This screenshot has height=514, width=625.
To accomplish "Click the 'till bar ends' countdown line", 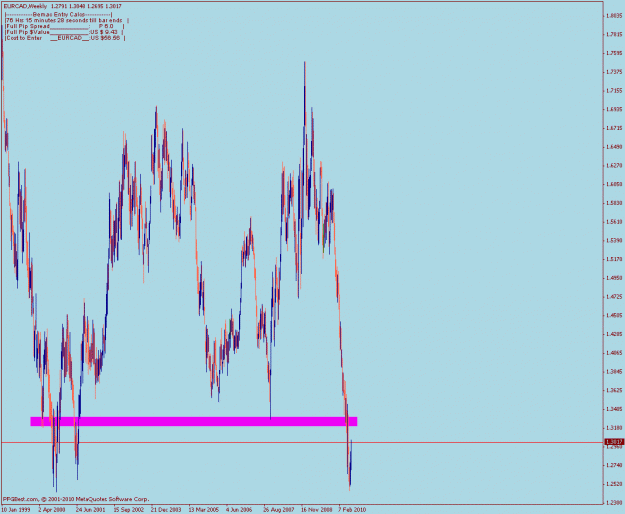I will (x=67, y=20).
